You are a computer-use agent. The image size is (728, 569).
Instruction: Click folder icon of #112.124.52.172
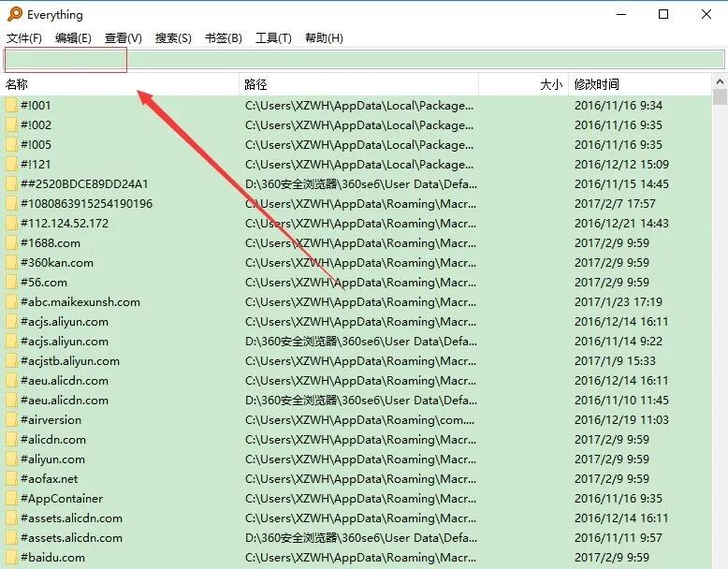coord(11,224)
